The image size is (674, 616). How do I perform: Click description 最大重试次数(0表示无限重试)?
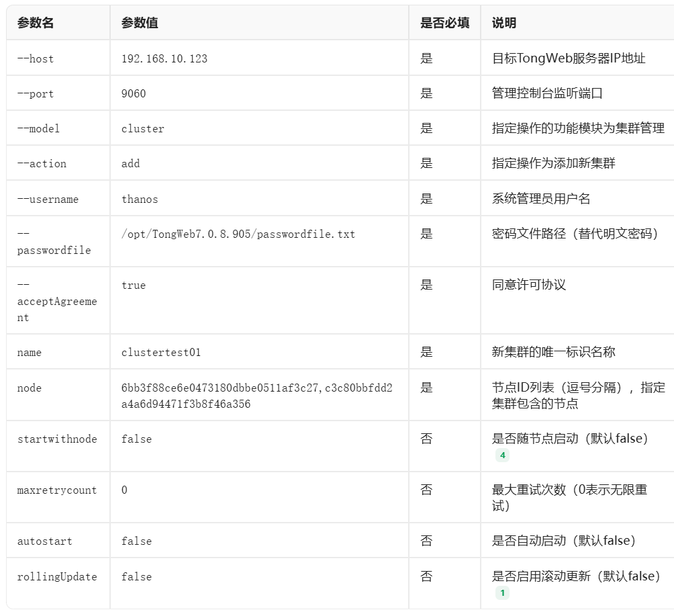pyautogui.click(x=569, y=497)
